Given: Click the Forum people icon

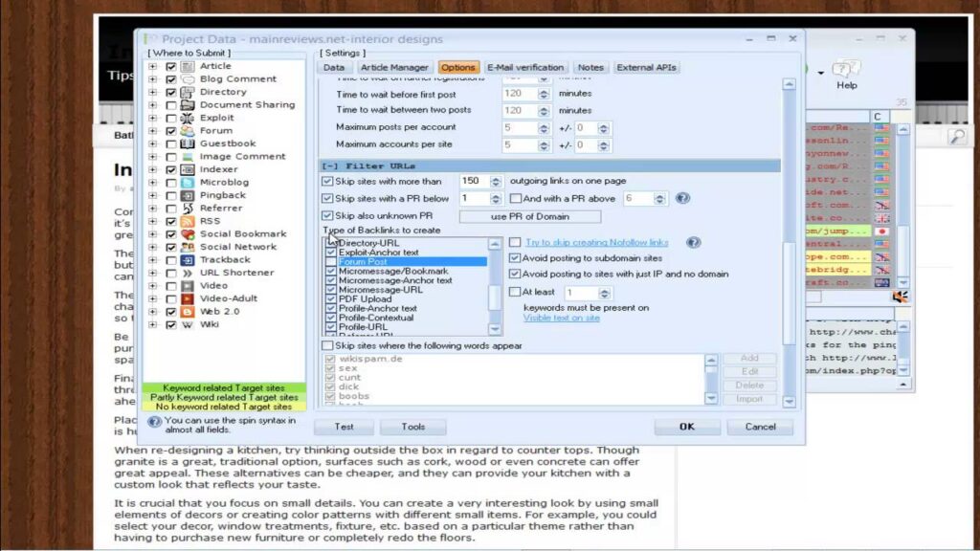Looking at the screenshot, I should pyautogui.click(x=187, y=130).
